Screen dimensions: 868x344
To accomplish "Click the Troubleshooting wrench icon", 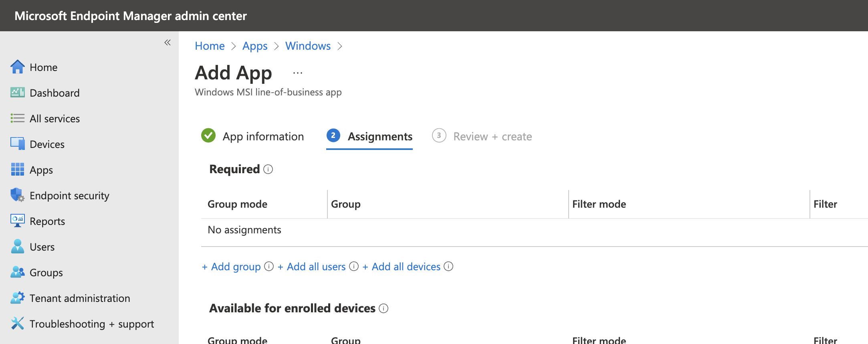I will tap(17, 323).
